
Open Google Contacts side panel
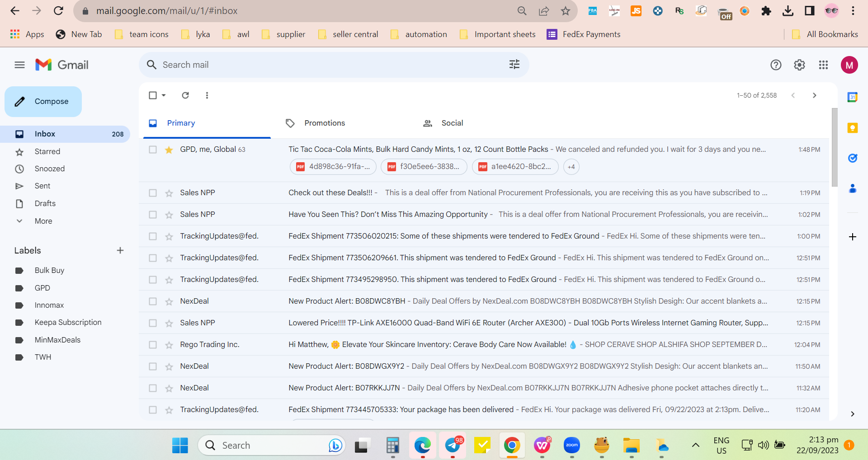click(852, 188)
